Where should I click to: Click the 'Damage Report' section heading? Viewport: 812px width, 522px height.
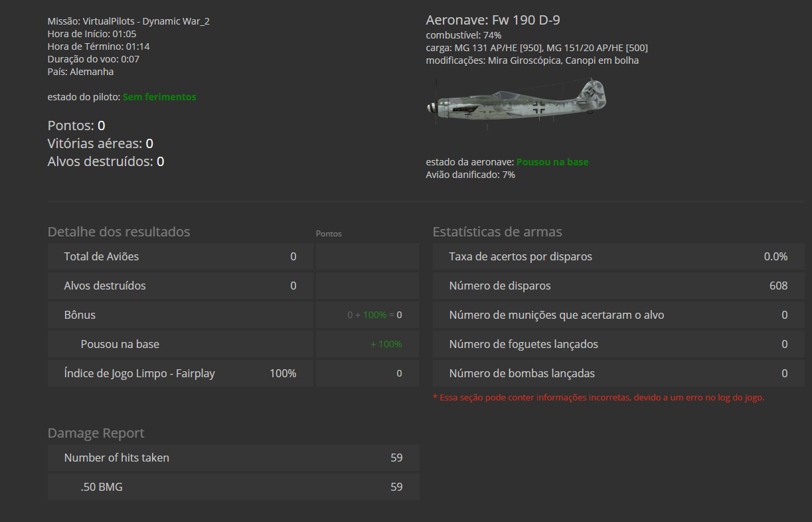pyautogui.click(x=96, y=433)
